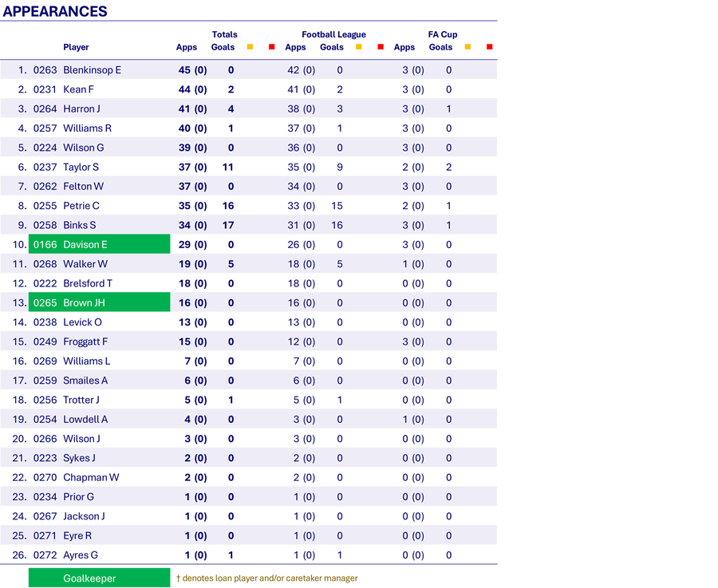Click Davison E's total apps 29 (0)
This screenshot has width=718, height=588.
click(x=193, y=245)
